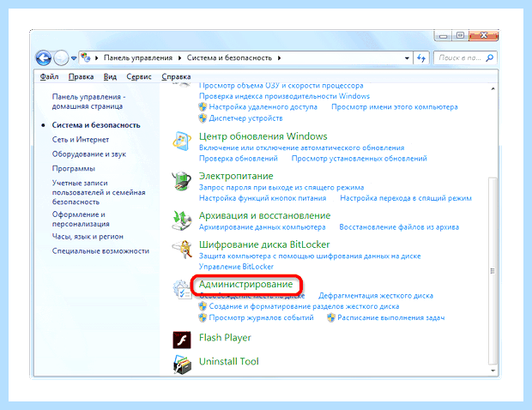Open Шифрование диска BitLocker heading
The height and width of the screenshot is (410, 532).
point(264,244)
